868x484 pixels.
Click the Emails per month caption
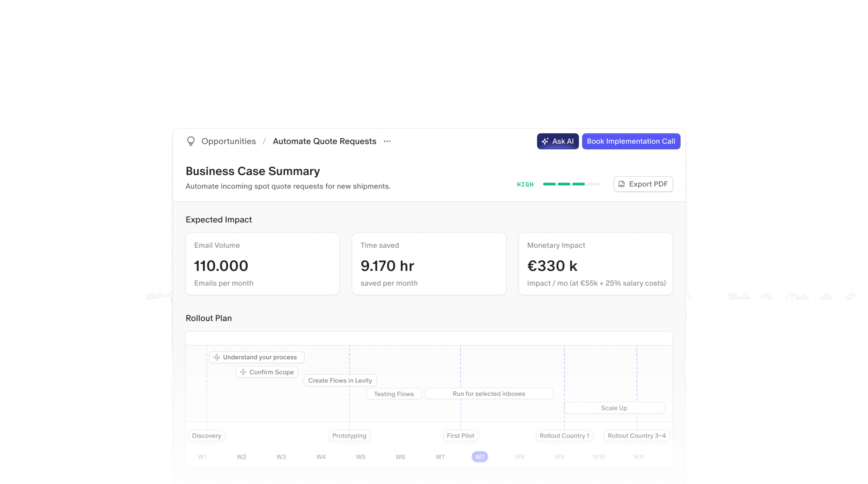(x=224, y=283)
